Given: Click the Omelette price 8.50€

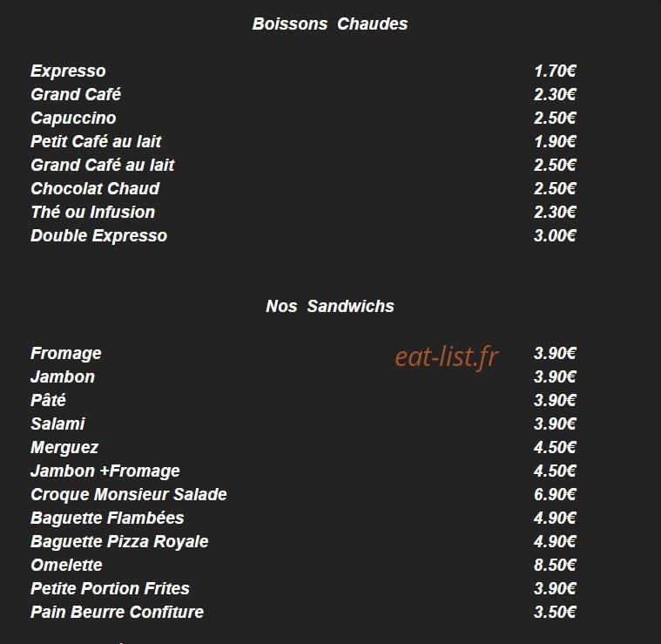Looking at the screenshot, I should click(x=555, y=566).
